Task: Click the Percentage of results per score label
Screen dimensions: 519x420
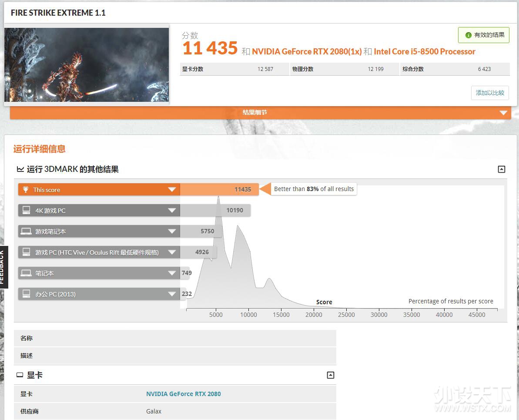Action: click(x=451, y=301)
